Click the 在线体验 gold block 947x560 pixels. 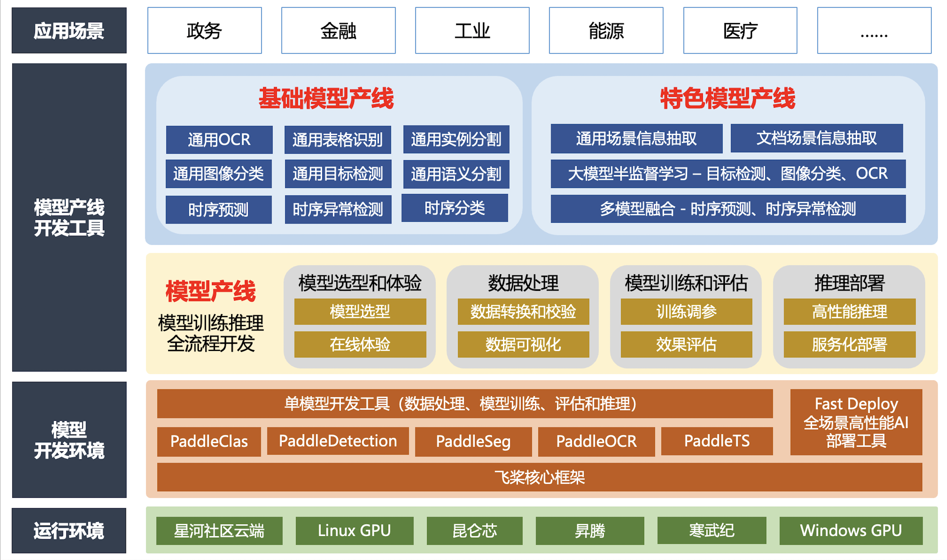pyautogui.click(x=360, y=344)
